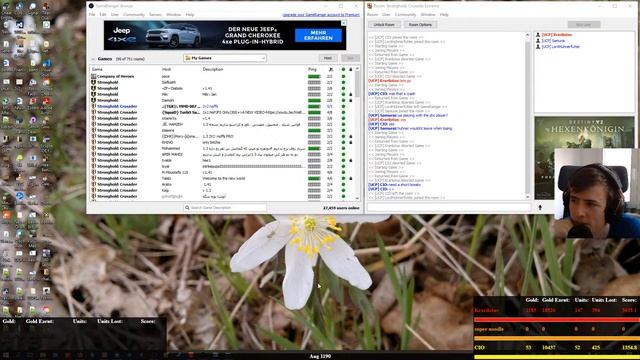Click the grayed button above player list
The width and height of the screenshot is (640, 360).
584,25
